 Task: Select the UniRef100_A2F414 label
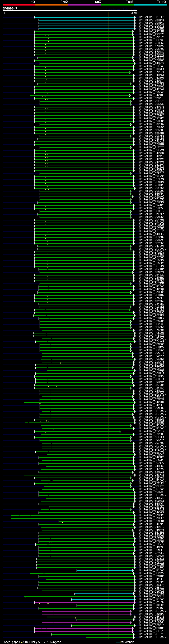pyautogui.click(x=152, y=388)
